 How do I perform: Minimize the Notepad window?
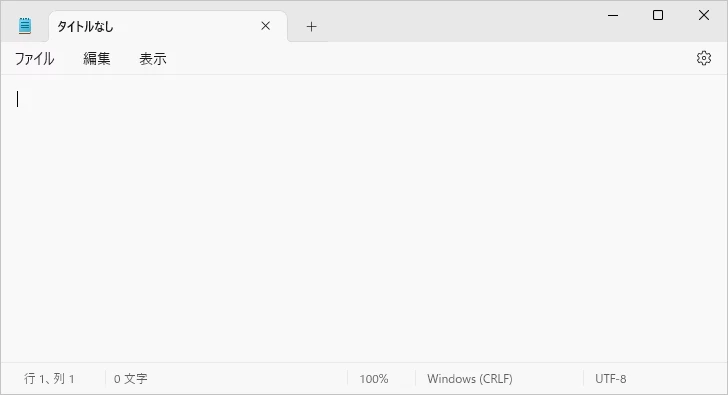coord(613,15)
